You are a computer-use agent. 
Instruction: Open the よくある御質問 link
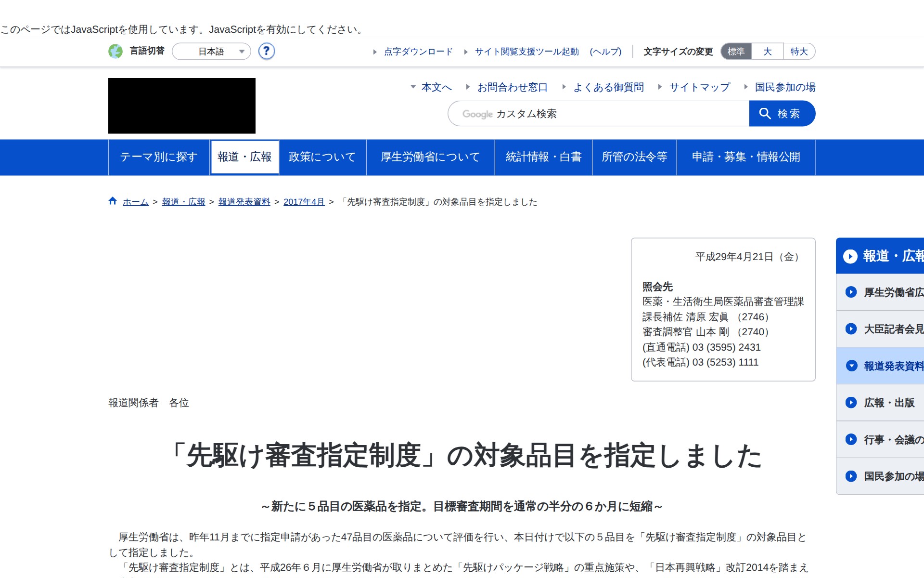(608, 87)
